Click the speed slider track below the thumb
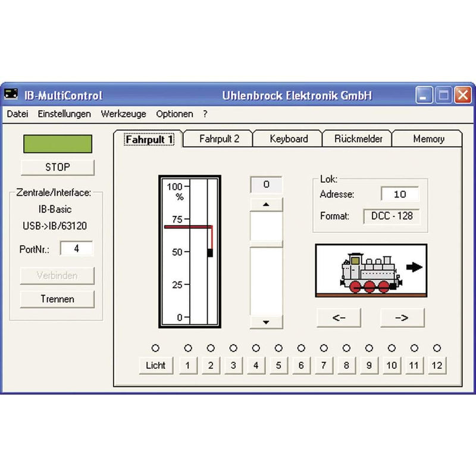The height and width of the screenshot is (476, 476). tap(266, 281)
